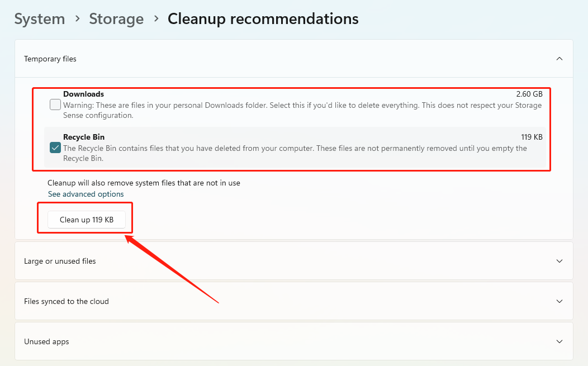Click the Unused apps down chevron

pos(559,341)
